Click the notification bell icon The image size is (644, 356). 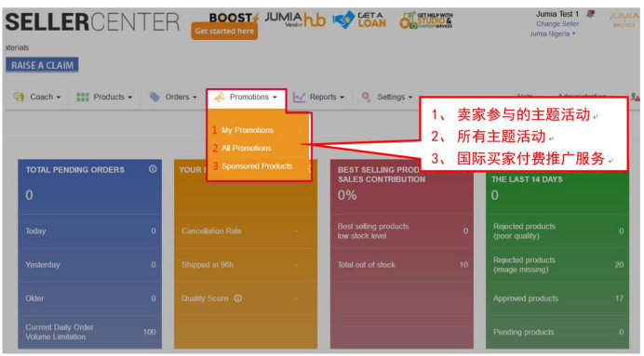coord(591,14)
